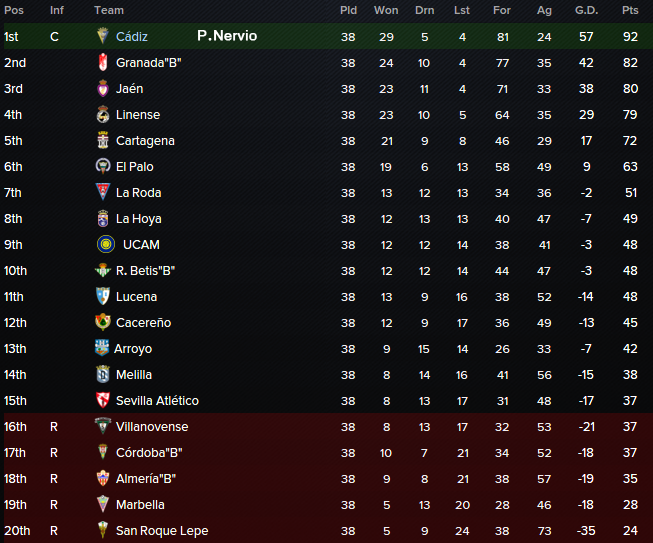The image size is (653, 543).
Task: Click the El Palo club crest
Action: tap(102, 166)
